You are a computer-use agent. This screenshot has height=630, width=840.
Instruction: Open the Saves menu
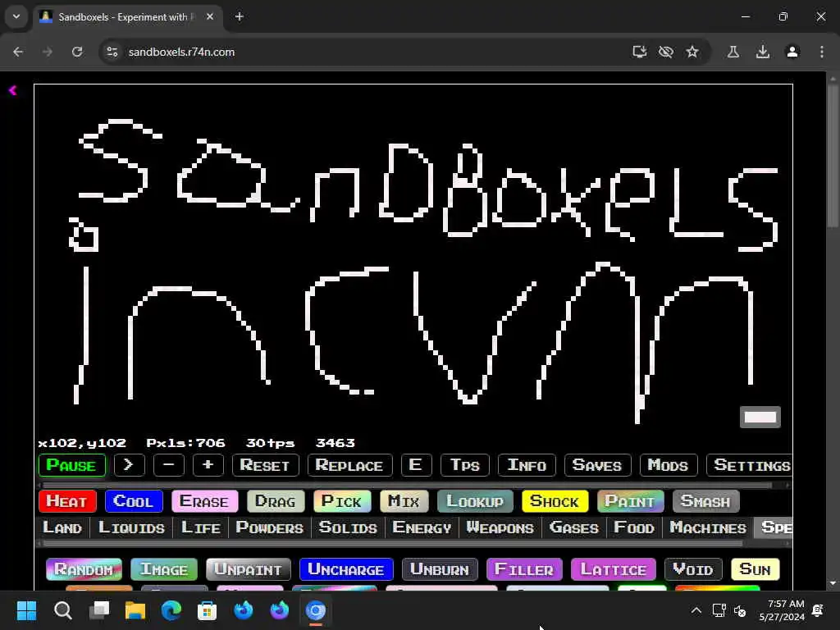click(x=597, y=465)
